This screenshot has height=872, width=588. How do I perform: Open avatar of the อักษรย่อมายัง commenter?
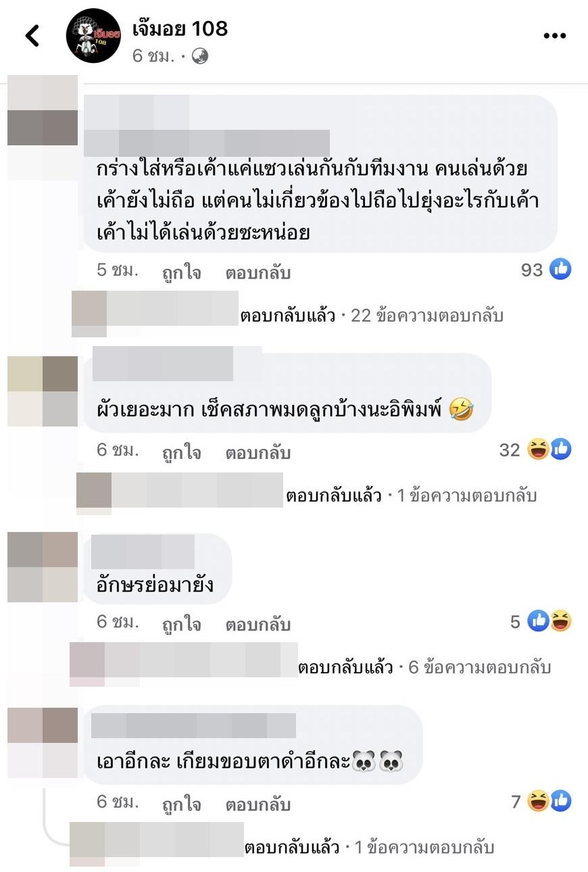[x=43, y=567]
